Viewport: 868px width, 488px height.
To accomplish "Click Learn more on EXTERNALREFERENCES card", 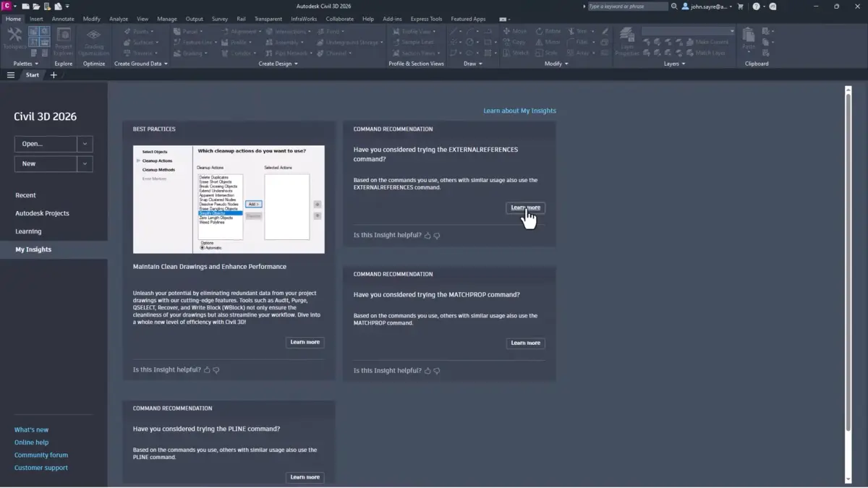I will (x=525, y=207).
